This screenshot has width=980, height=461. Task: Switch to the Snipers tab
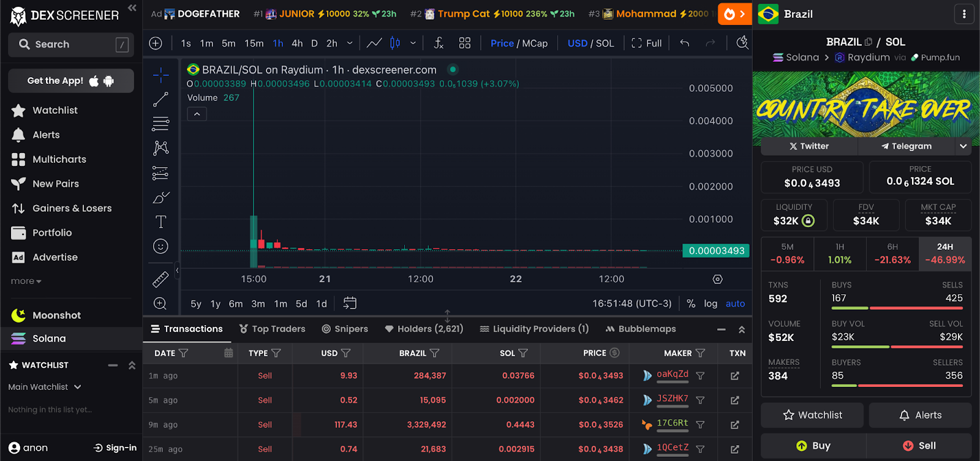[345, 329]
